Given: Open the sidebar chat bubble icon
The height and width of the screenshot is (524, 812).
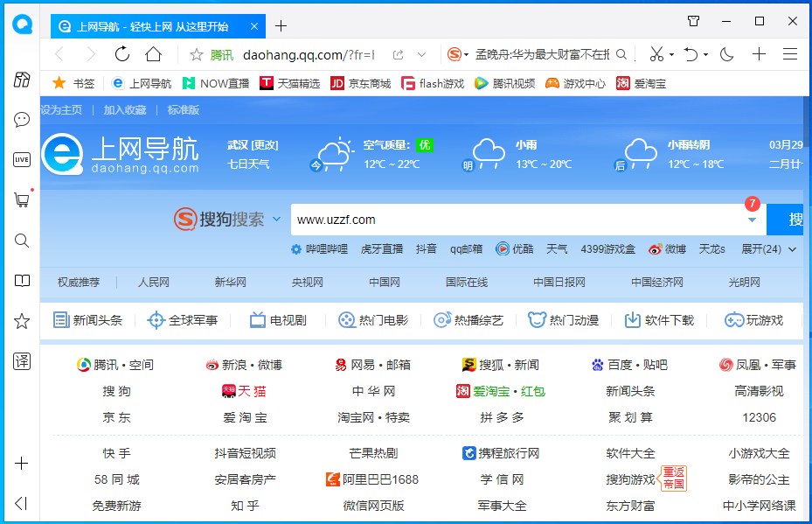Looking at the screenshot, I should (22, 120).
